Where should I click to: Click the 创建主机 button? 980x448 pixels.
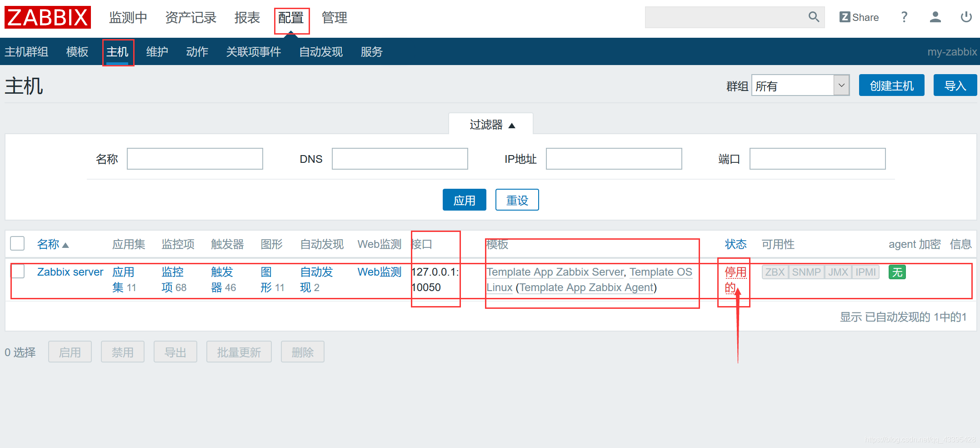pos(891,85)
